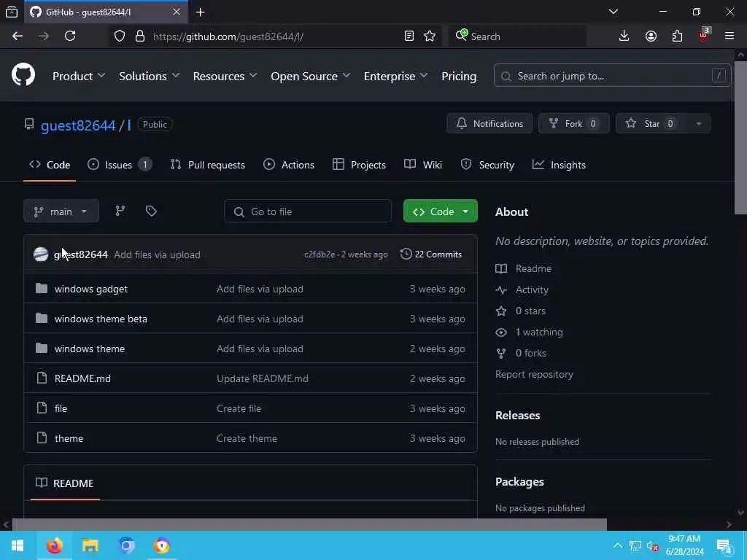Screen dimensions: 747x560
Task: Expand the Star lists dropdown arrow
Action: point(698,124)
